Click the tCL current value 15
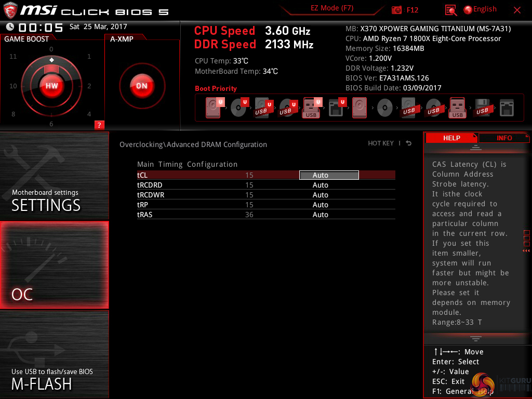 click(x=249, y=175)
